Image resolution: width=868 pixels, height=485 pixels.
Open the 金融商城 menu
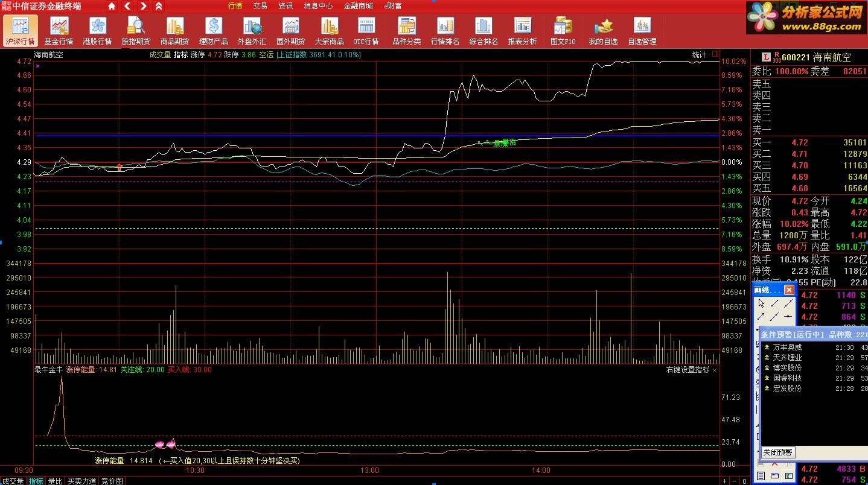(358, 6)
